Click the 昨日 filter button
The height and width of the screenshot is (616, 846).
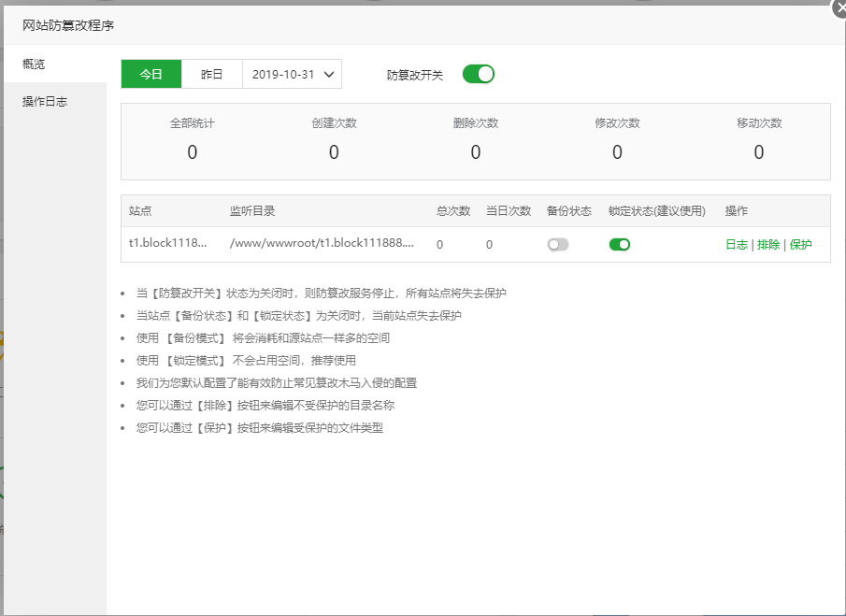click(211, 74)
